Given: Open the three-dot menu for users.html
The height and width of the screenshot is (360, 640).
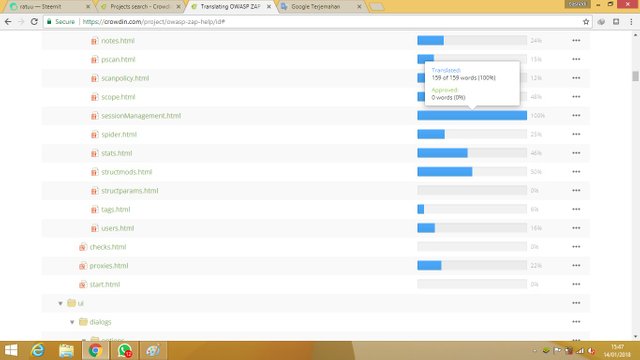Looking at the screenshot, I should point(576,228).
